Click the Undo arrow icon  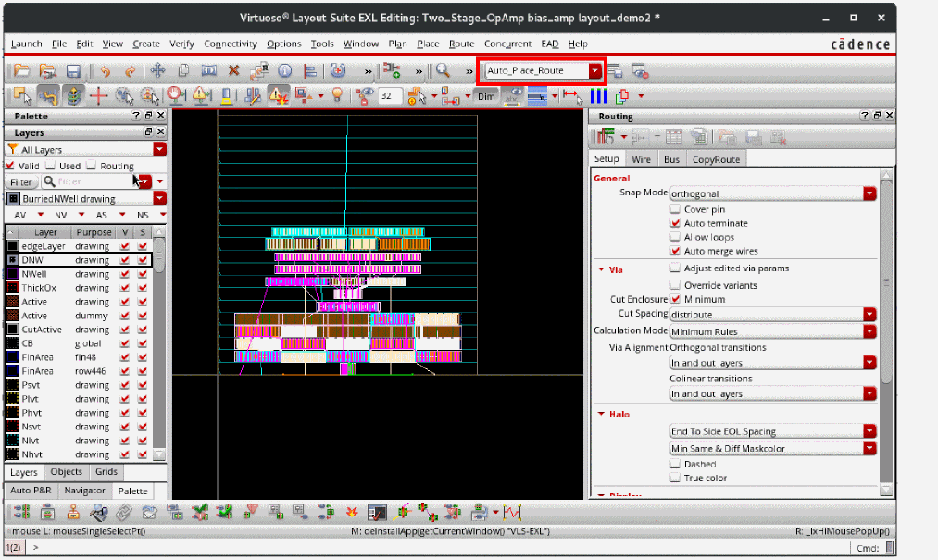(x=105, y=70)
